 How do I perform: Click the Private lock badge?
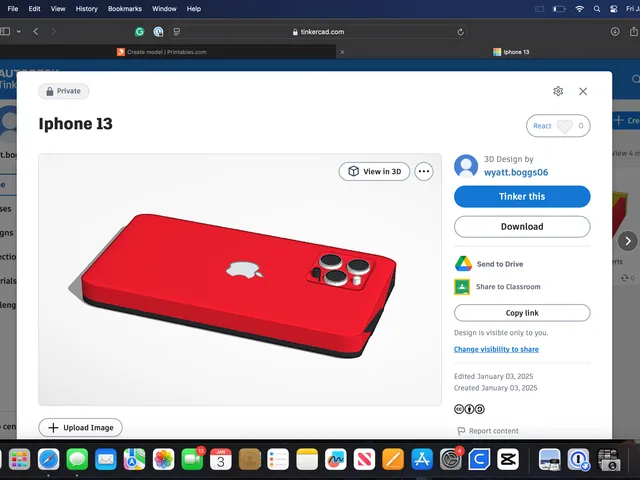64,91
